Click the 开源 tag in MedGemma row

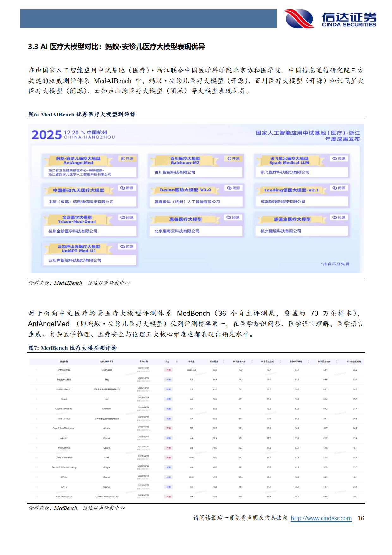(x=168, y=448)
